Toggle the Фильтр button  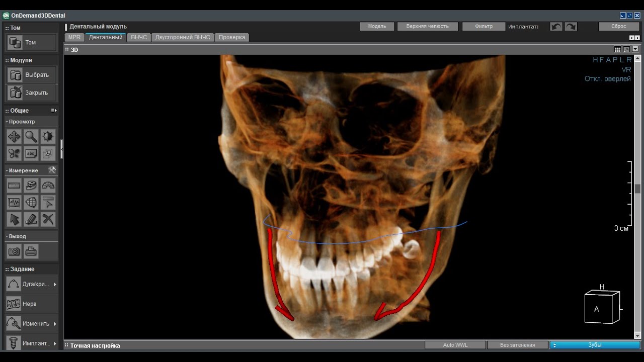point(484,27)
